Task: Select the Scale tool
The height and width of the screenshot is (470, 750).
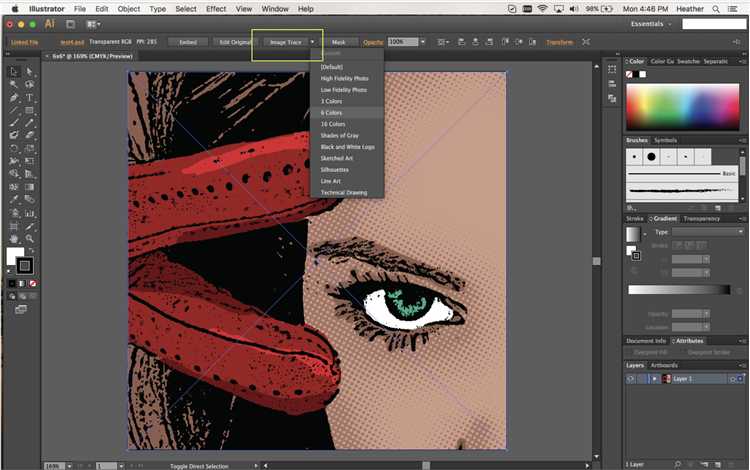Action: (29, 148)
